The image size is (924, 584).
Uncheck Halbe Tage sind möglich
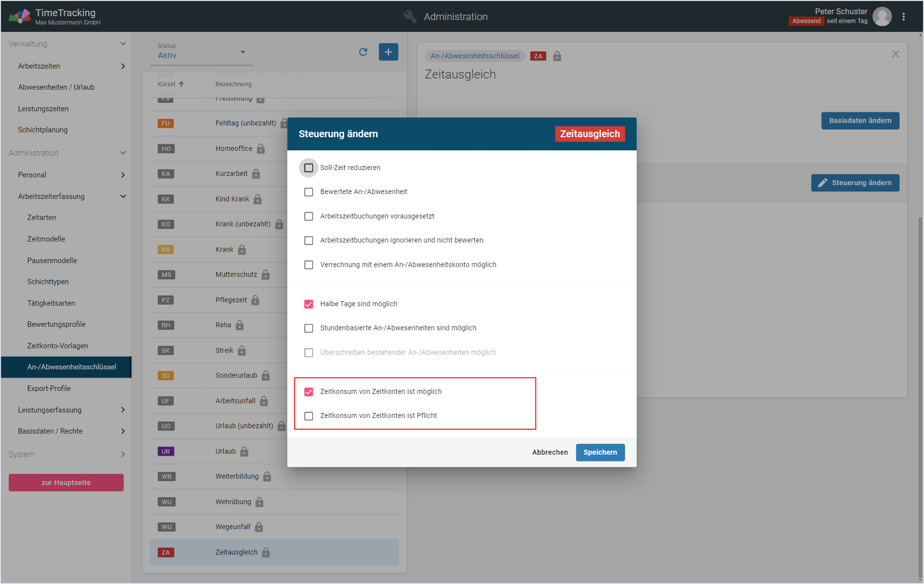(308, 304)
